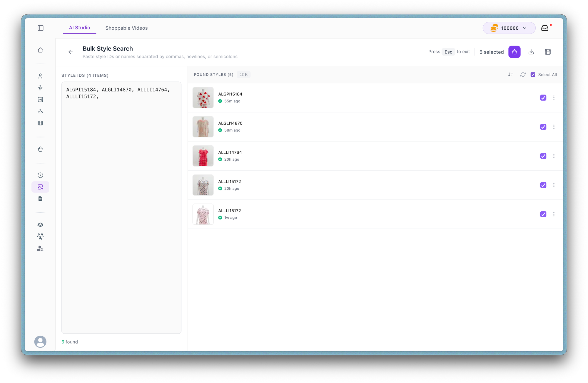Switch to the Shoppable Videos tab
588x383 pixels.
126,28
